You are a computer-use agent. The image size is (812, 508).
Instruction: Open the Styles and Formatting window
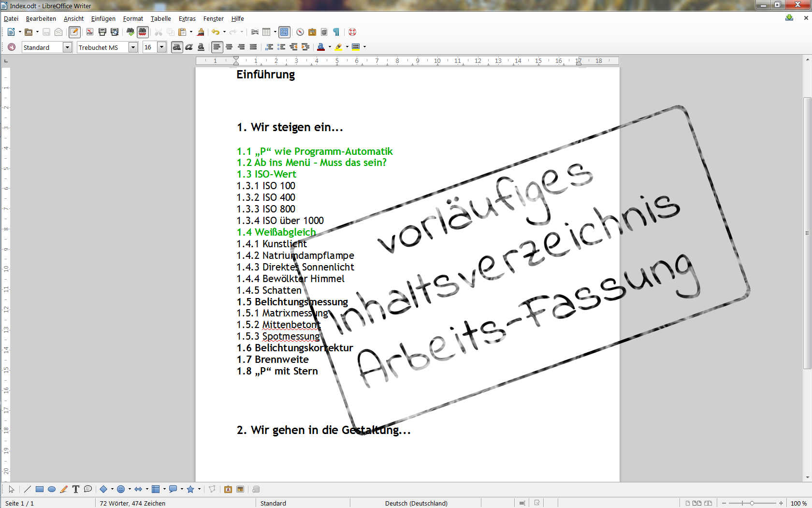click(x=12, y=47)
